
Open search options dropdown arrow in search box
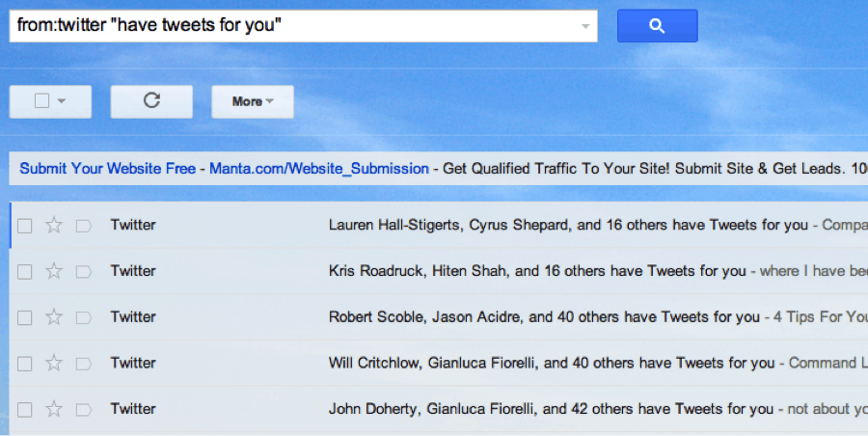tap(585, 26)
